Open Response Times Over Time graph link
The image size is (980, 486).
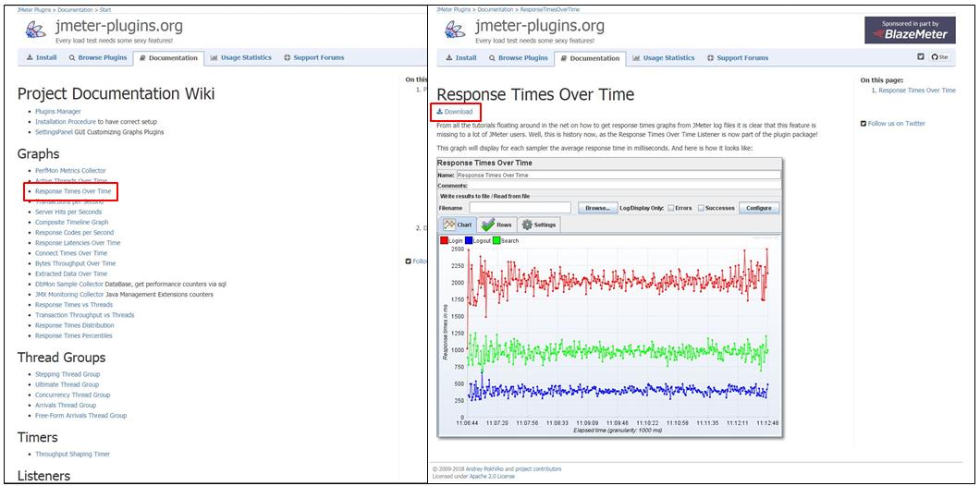pos(73,191)
